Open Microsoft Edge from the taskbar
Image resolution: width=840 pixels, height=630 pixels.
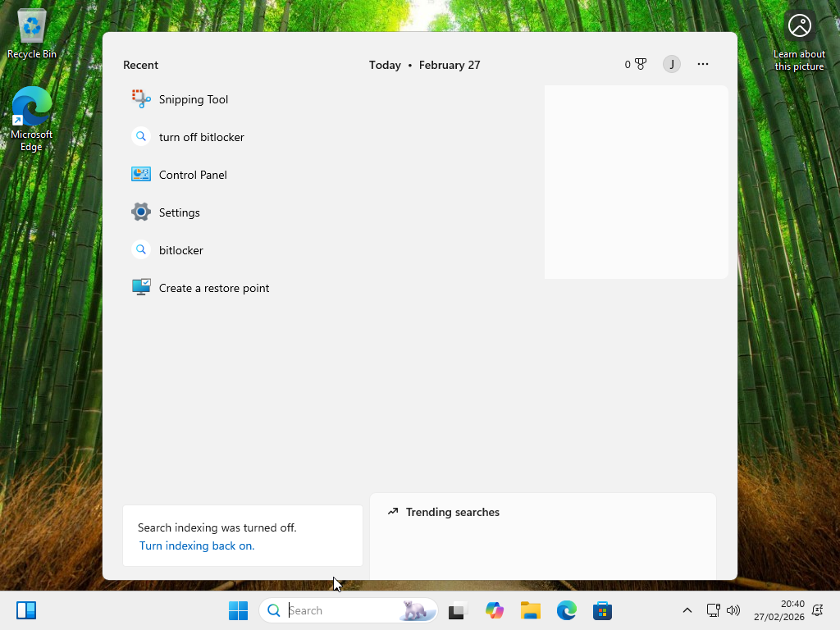(567, 610)
